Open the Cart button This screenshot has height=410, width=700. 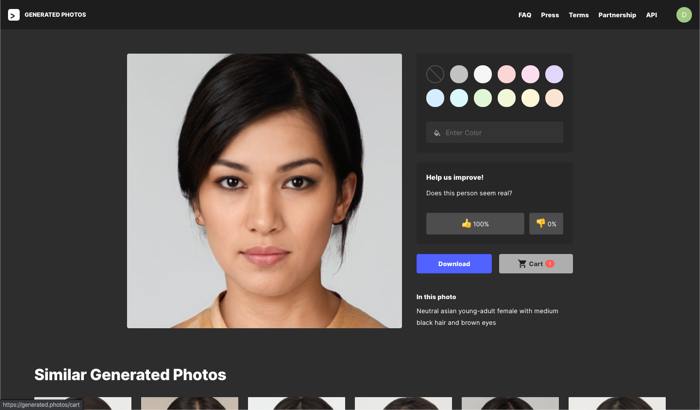coord(536,264)
